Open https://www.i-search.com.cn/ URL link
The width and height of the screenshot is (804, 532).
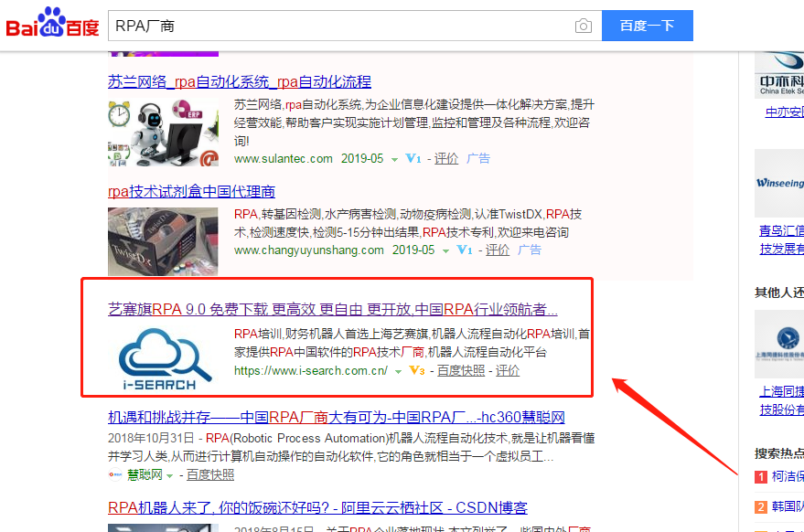311,370
